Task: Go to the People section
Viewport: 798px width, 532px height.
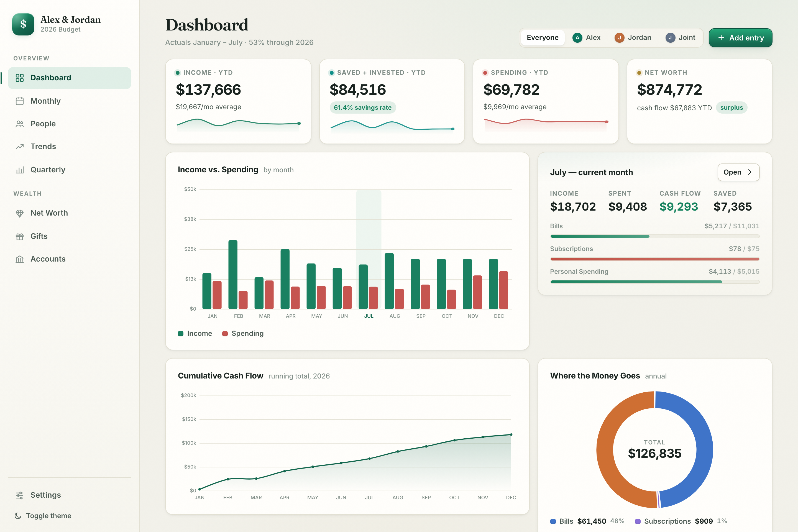Action: click(x=70, y=124)
